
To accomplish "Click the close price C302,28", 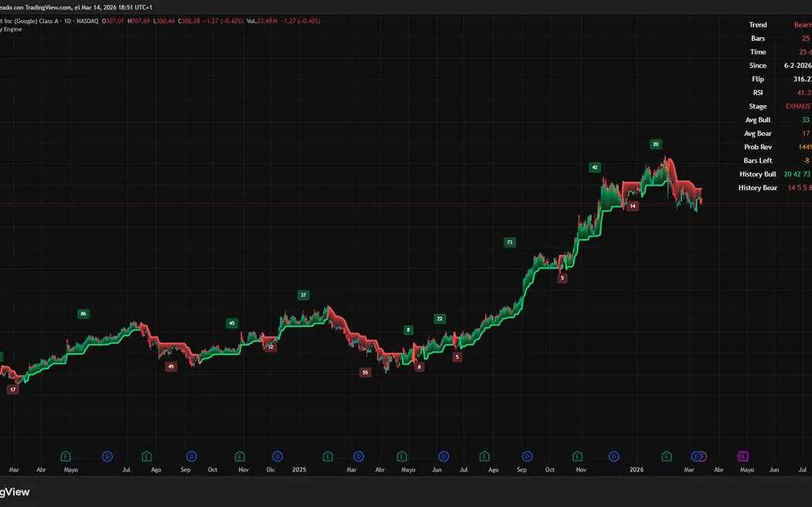I will coord(189,21).
